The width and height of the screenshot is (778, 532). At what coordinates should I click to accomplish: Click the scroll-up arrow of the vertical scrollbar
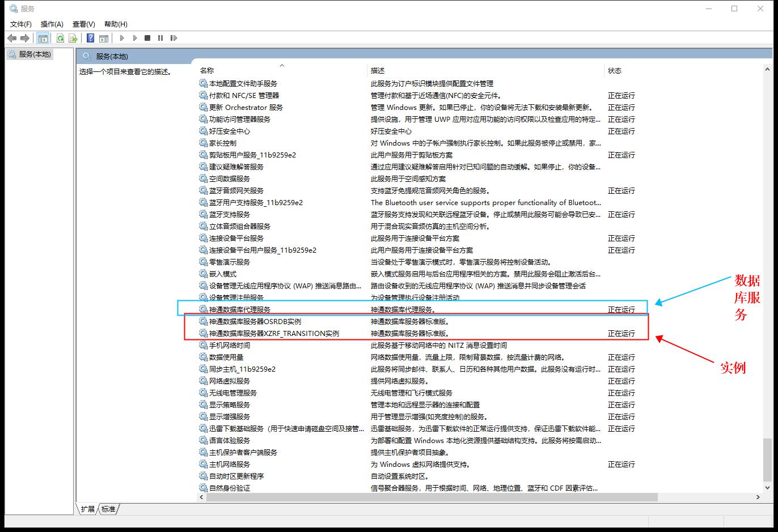[767, 69]
